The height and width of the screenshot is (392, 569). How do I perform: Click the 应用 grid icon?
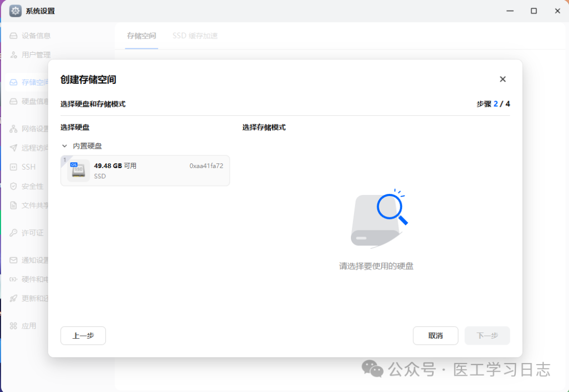(13, 326)
